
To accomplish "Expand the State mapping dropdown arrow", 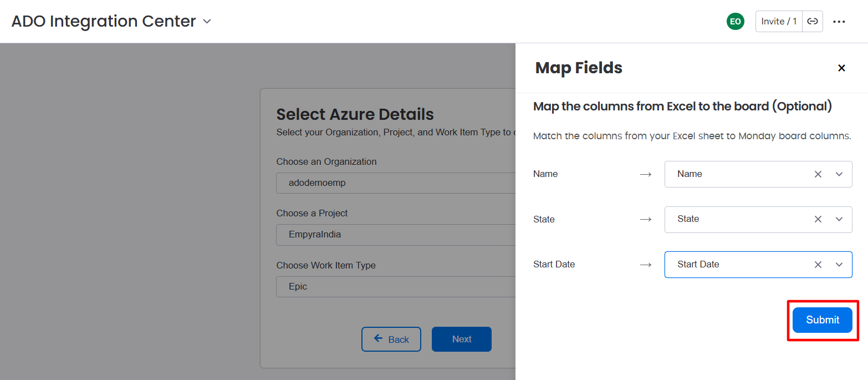I will click(839, 219).
